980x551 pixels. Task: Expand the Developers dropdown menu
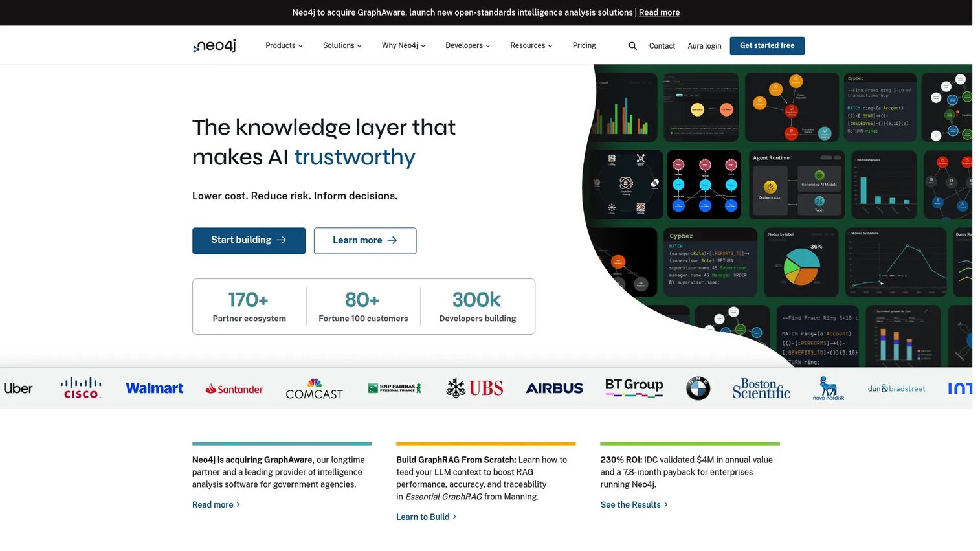pos(468,45)
